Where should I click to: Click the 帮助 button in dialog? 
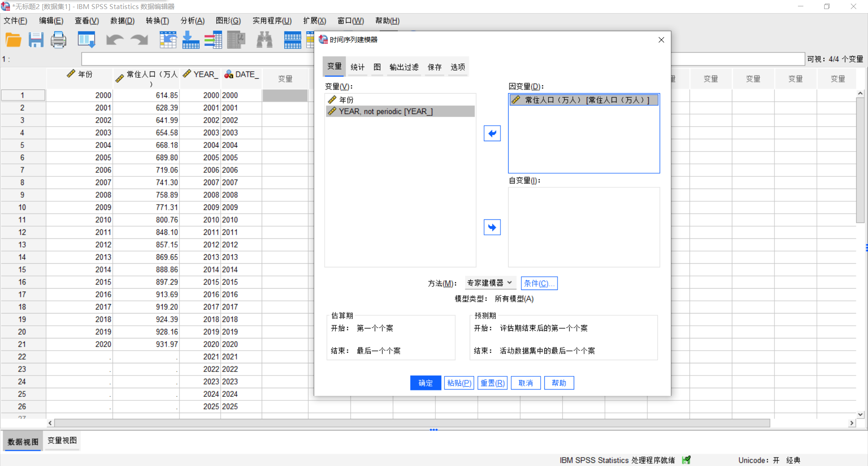559,383
